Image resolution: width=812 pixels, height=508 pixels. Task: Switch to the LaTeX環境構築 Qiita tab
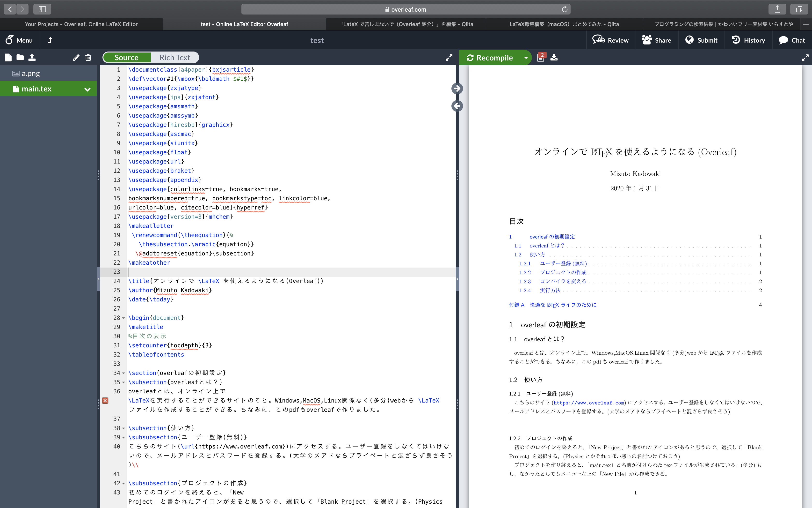[564, 24]
